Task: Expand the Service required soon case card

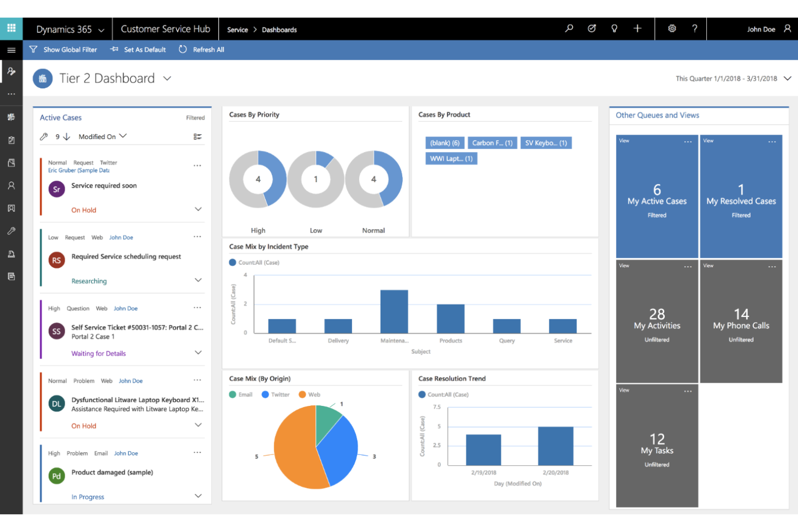Action: pyautogui.click(x=198, y=209)
